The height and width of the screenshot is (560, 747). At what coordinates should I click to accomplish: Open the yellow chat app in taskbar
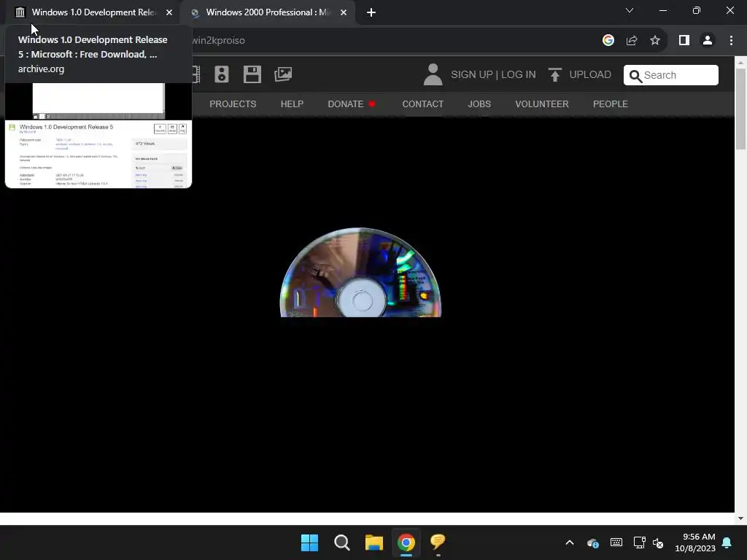tap(438, 542)
